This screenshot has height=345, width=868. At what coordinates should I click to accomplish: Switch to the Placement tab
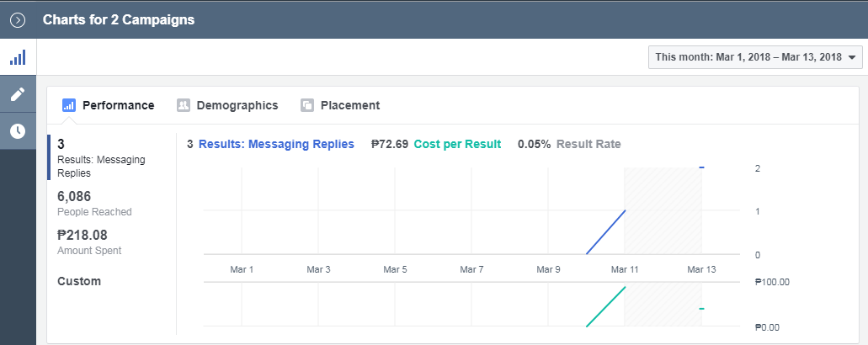pos(340,105)
